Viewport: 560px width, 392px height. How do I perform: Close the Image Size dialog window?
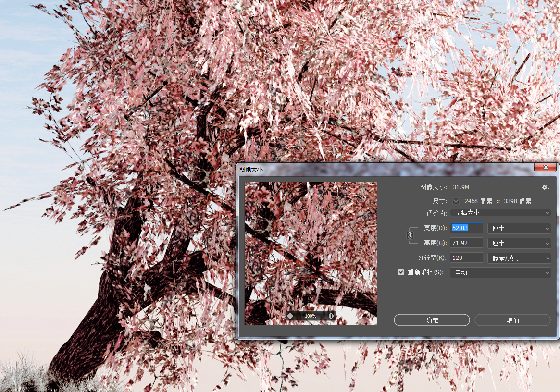pos(546,167)
